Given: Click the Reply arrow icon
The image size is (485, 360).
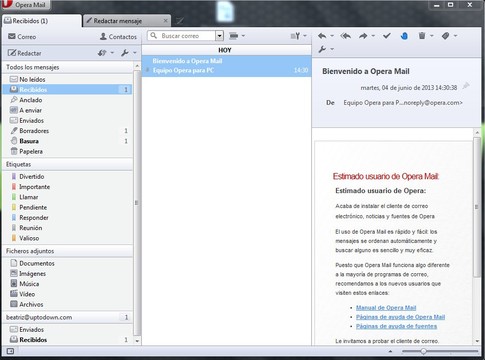Looking at the screenshot, I should (322, 36).
